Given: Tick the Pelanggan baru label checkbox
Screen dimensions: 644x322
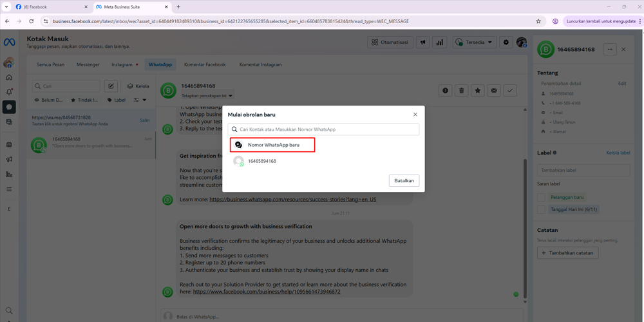Looking at the screenshot, I should tap(541, 198).
